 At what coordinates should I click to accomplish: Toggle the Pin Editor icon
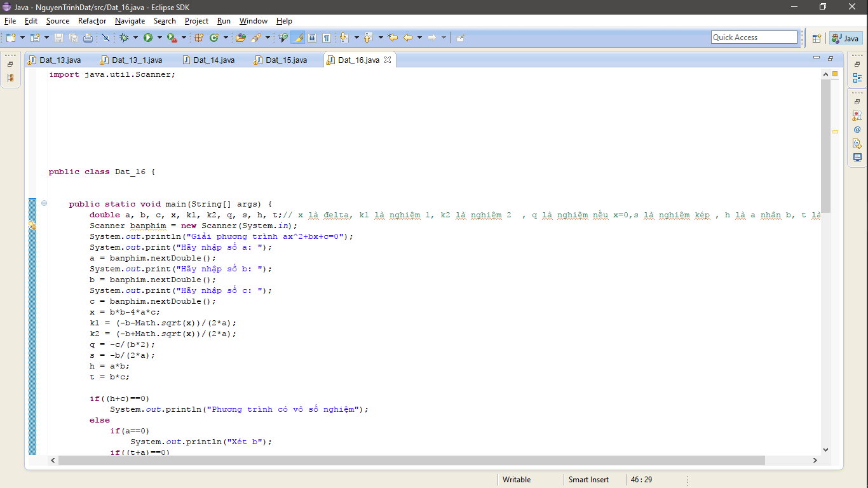tap(460, 37)
